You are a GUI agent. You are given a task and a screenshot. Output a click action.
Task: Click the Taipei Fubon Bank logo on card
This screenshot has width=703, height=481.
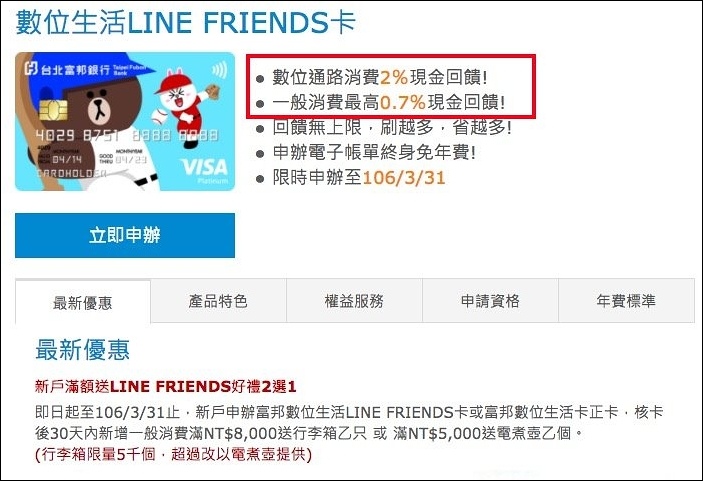(x=85, y=69)
